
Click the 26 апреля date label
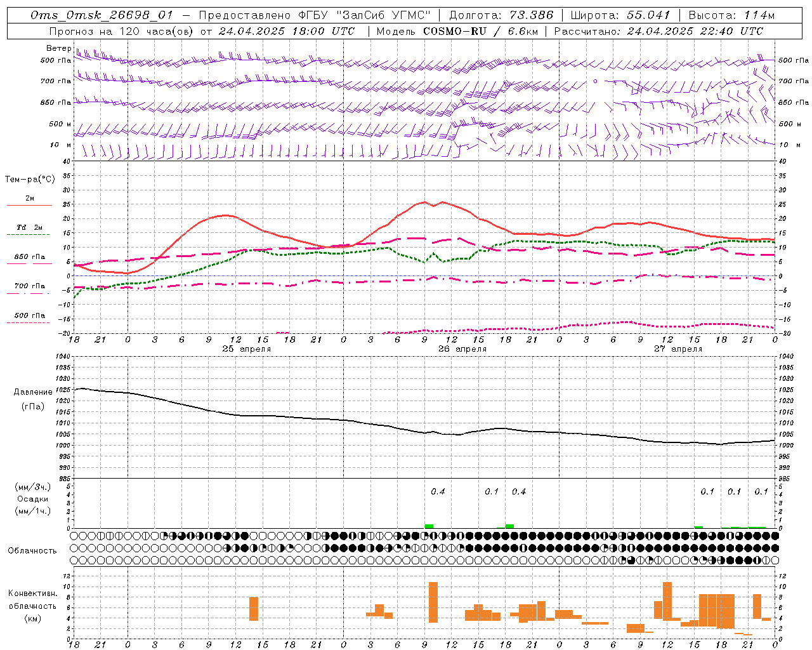[462, 348]
